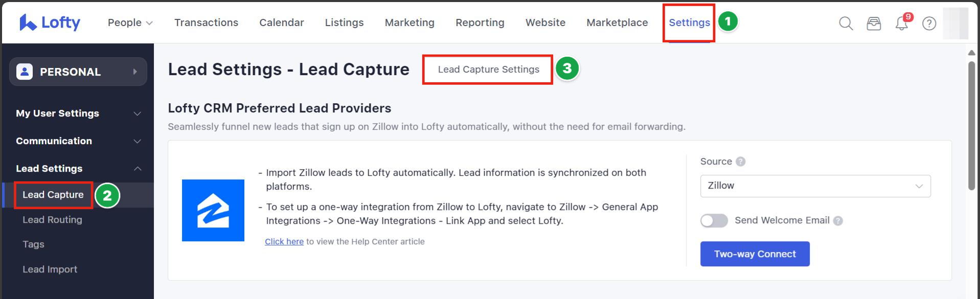Open the Source dropdown showing Zillow
Viewport: 980px width, 299px height.
(x=815, y=186)
